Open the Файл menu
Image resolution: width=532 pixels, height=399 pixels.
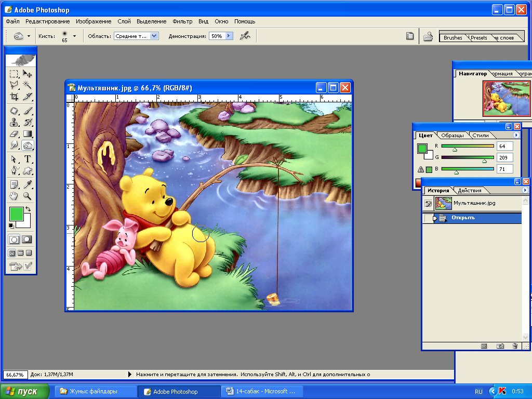12,21
